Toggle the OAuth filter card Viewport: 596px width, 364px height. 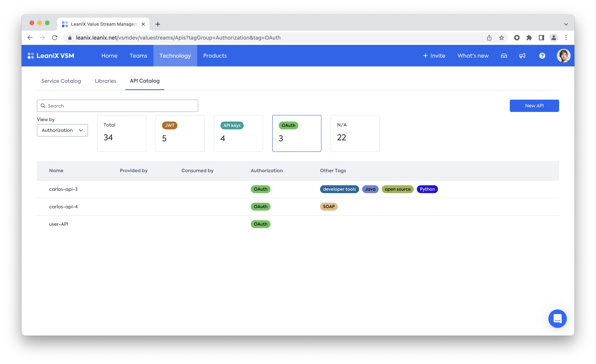pyautogui.click(x=296, y=133)
